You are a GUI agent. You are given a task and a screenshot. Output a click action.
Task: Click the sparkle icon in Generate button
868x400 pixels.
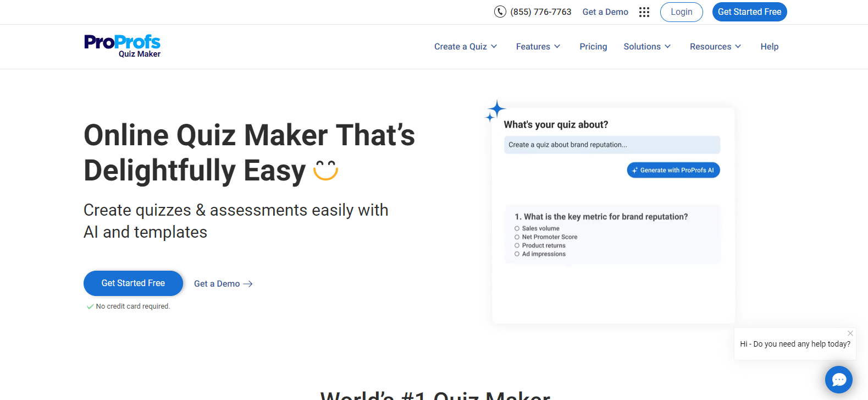(x=635, y=171)
